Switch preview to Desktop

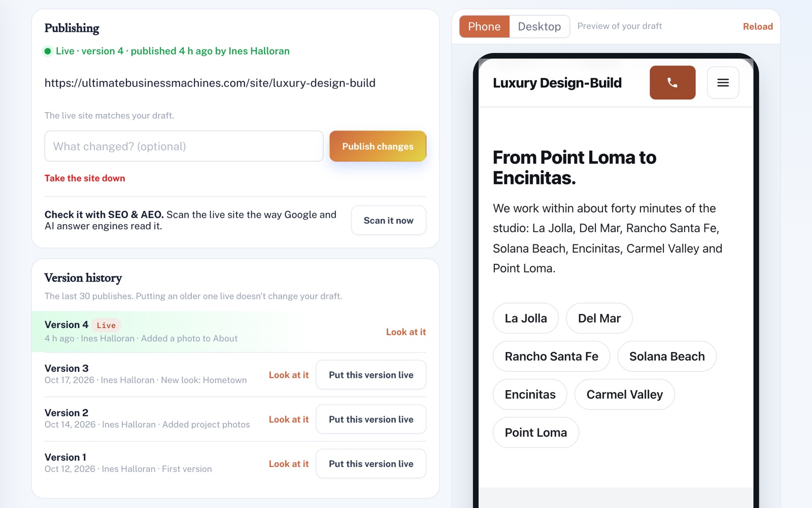click(x=539, y=26)
